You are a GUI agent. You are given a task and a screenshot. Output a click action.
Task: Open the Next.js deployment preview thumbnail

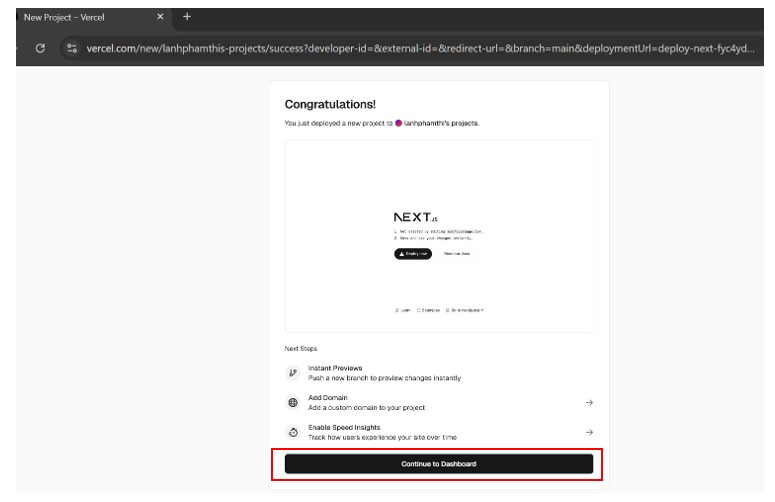[x=439, y=236]
